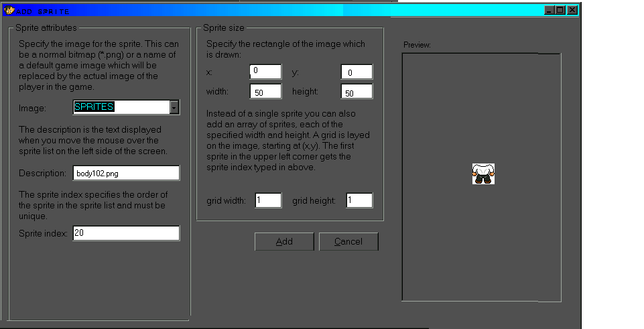Select the width field in Sprite size
Image resolution: width=644 pixels, height=329 pixels.
pos(265,92)
